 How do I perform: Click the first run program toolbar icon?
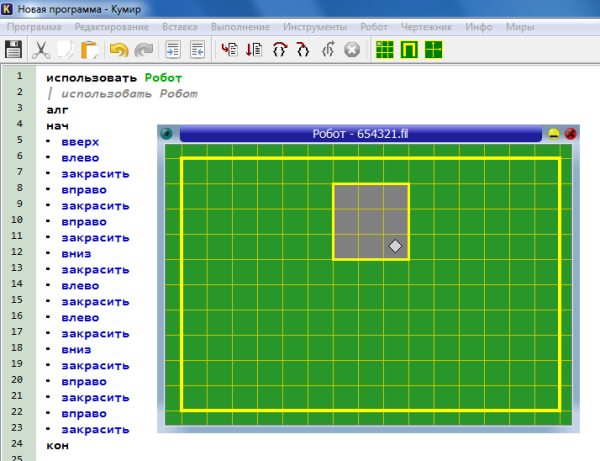(229, 49)
